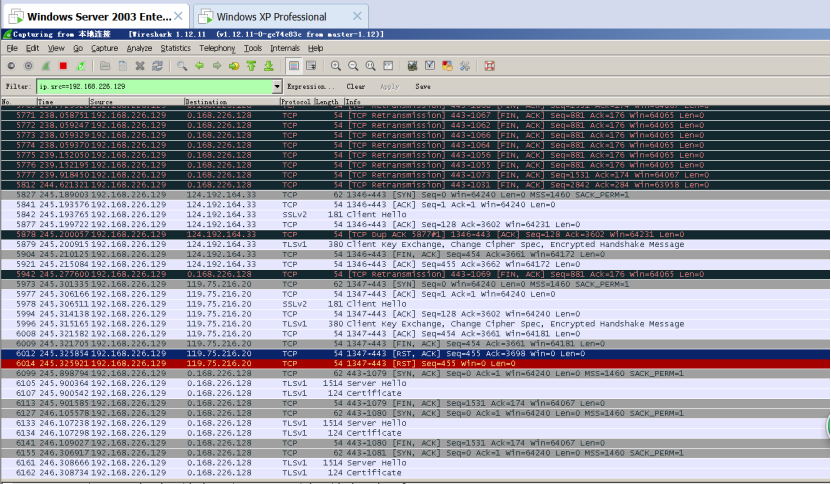Open help lifebuoy icon
This screenshot has width=831, height=484.
click(x=490, y=66)
